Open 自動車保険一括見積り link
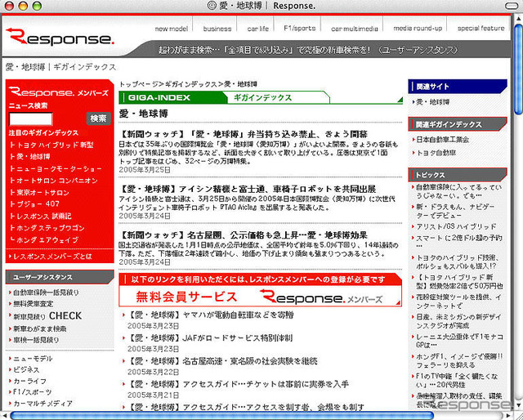The width and height of the screenshot is (523, 420). [x=44, y=293]
